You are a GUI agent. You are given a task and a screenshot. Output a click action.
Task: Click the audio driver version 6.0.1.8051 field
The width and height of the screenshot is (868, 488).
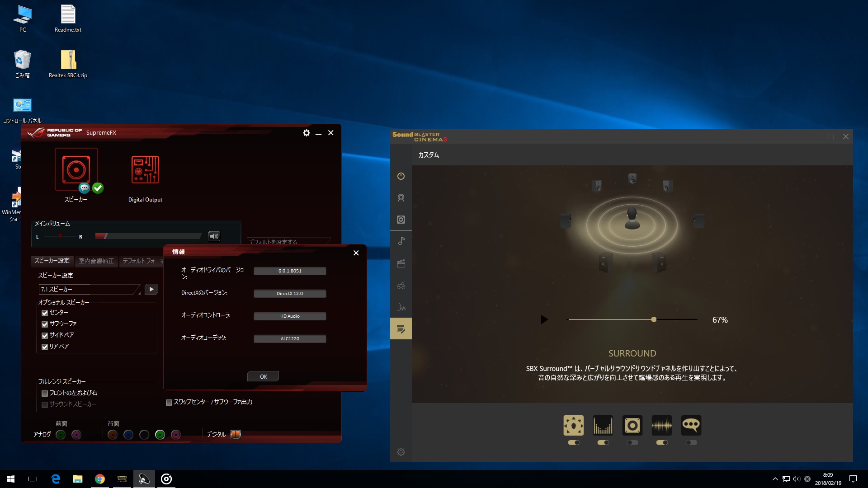click(x=290, y=271)
